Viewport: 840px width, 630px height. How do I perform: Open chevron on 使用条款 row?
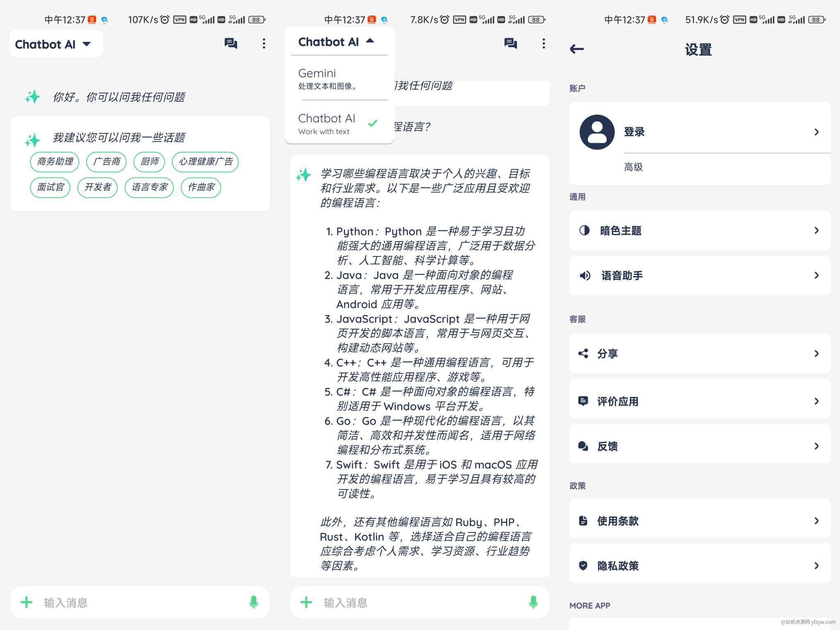point(816,520)
